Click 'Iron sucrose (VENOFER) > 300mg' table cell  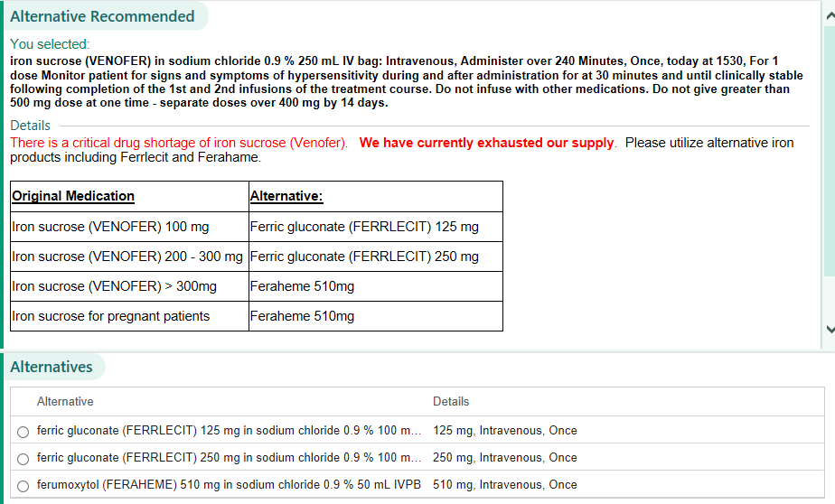click(114, 286)
